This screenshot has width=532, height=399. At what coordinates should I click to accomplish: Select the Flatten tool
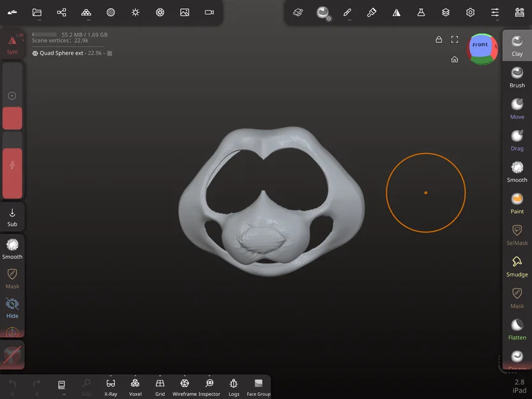click(517, 330)
